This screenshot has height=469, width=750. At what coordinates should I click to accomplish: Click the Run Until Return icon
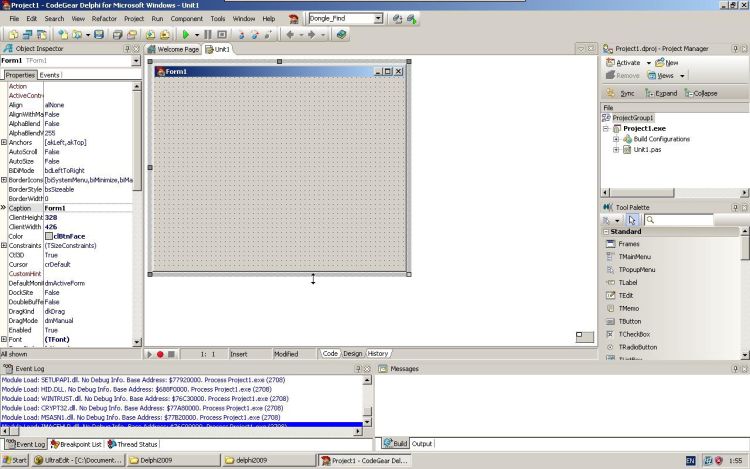click(x=268, y=34)
